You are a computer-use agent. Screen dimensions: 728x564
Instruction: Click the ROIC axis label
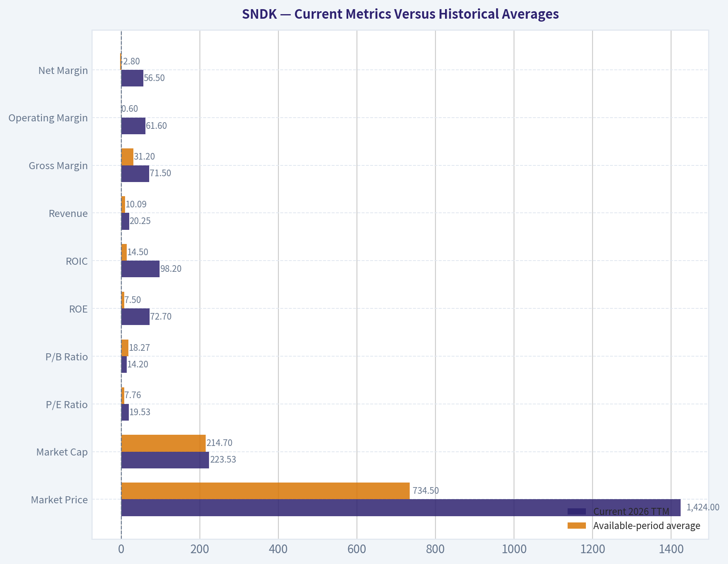[x=77, y=261]
